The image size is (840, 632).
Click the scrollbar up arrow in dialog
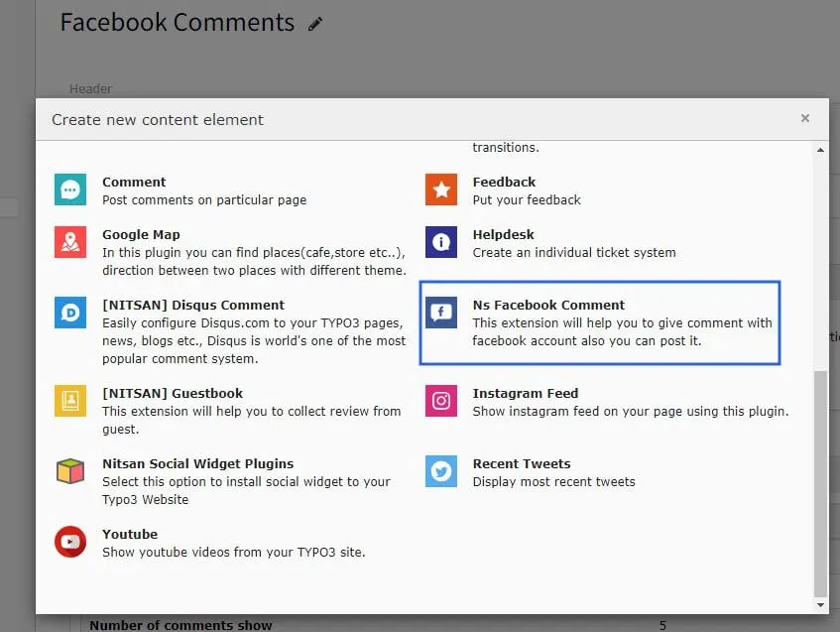coord(820,150)
